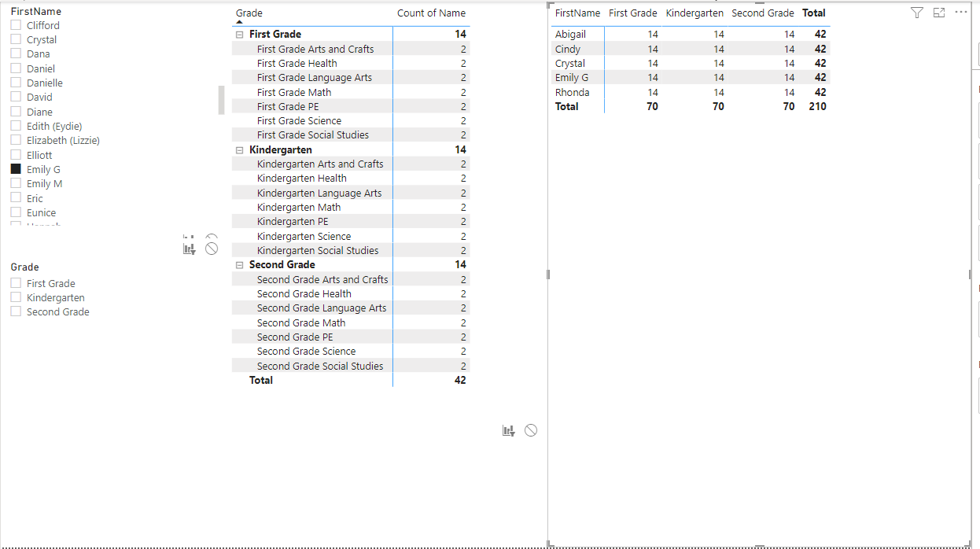Select First Grade Health row

[x=351, y=63]
